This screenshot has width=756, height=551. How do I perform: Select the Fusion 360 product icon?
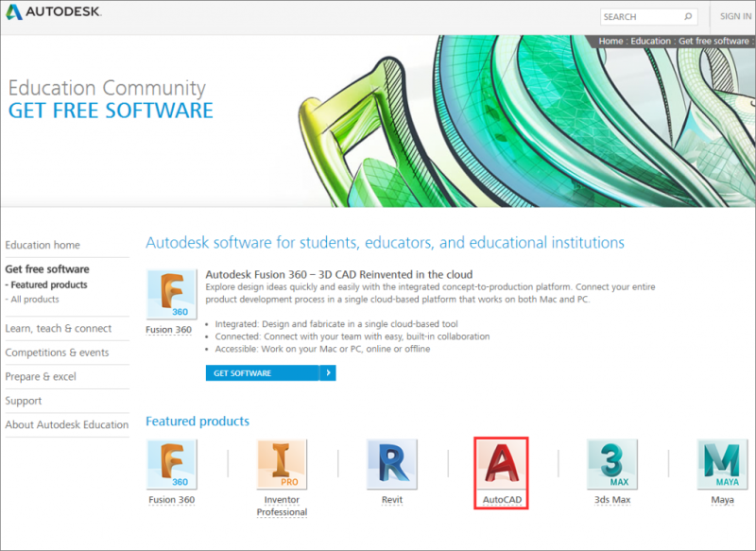(171, 463)
